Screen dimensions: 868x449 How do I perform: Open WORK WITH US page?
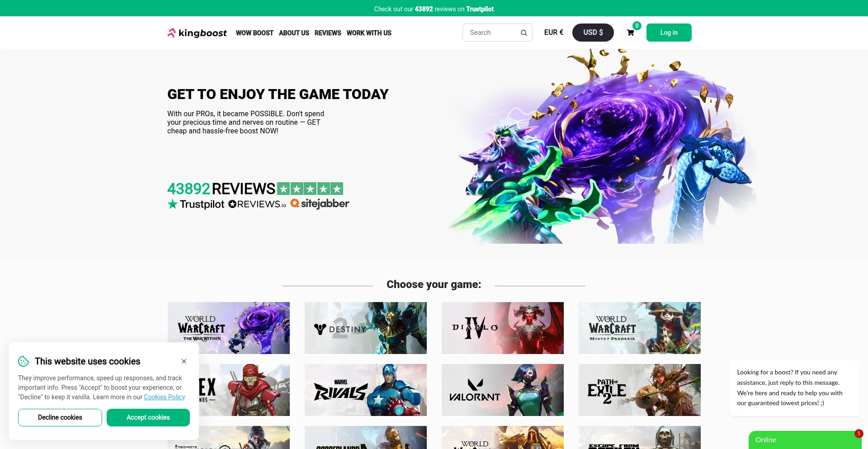point(369,33)
